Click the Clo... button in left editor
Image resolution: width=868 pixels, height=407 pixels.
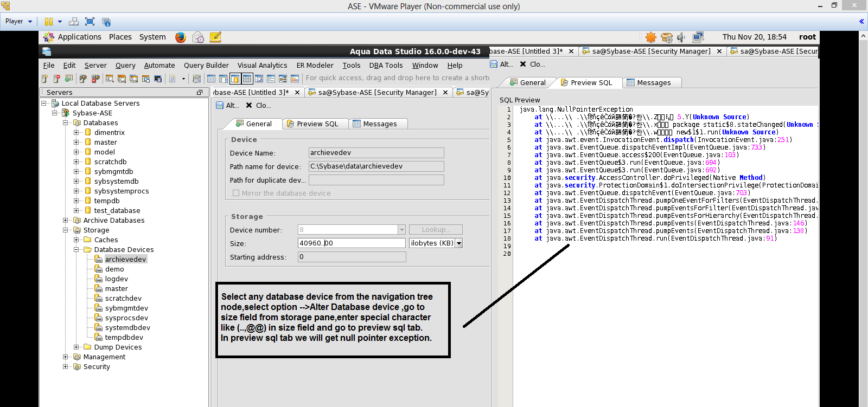tap(258, 106)
